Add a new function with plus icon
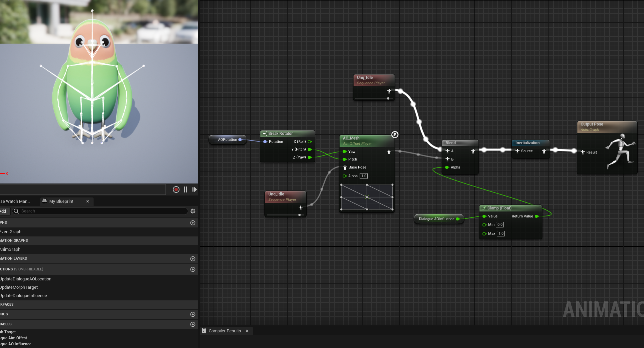 pos(193,269)
